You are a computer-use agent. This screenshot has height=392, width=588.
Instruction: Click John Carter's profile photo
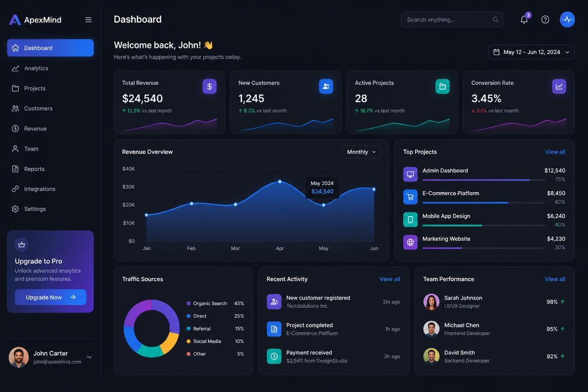coord(19,357)
